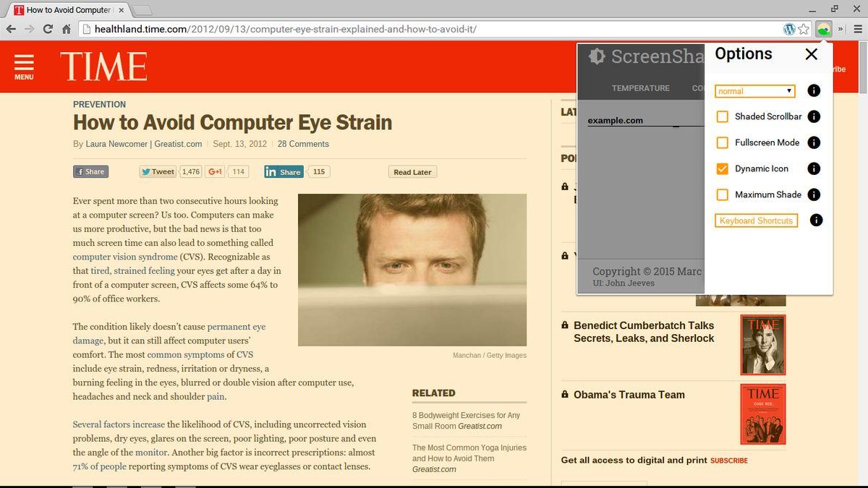
Task: Enable the Maximum Shade checkbox
Action: [722, 194]
